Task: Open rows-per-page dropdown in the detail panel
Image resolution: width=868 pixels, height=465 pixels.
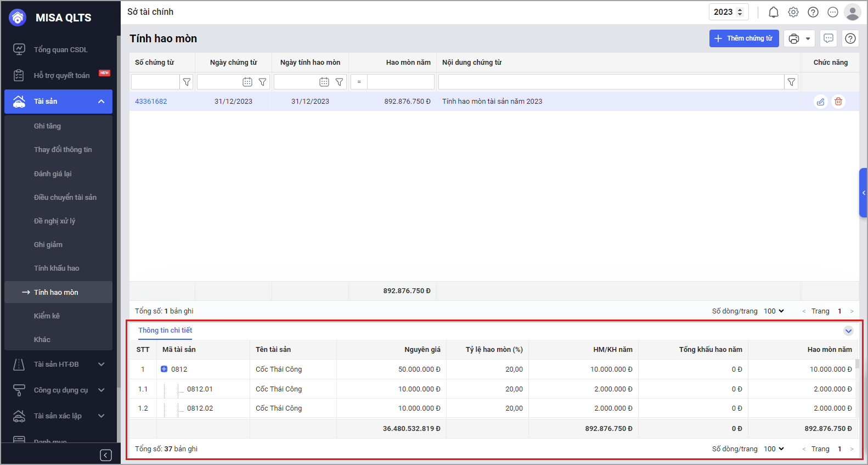Action: 774,449
